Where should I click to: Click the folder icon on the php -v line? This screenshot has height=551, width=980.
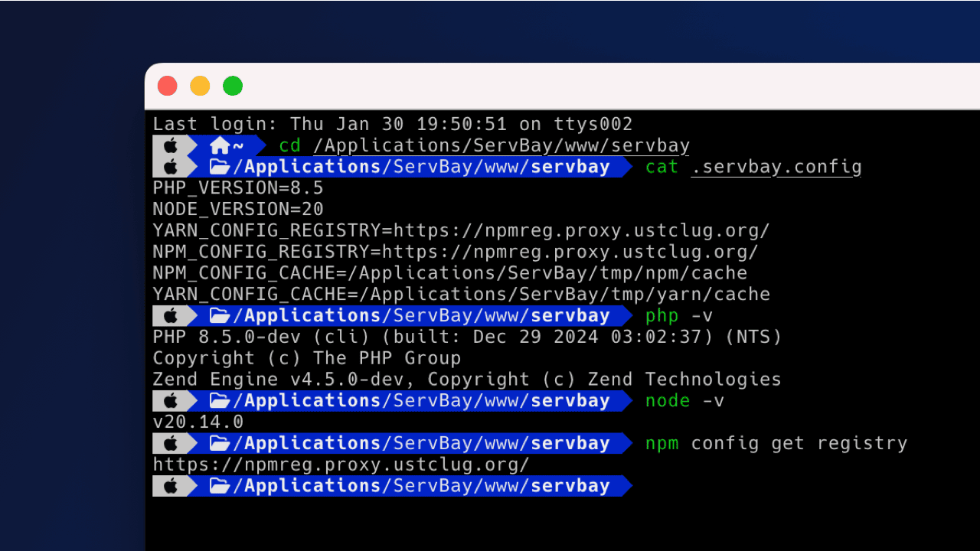coord(220,315)
